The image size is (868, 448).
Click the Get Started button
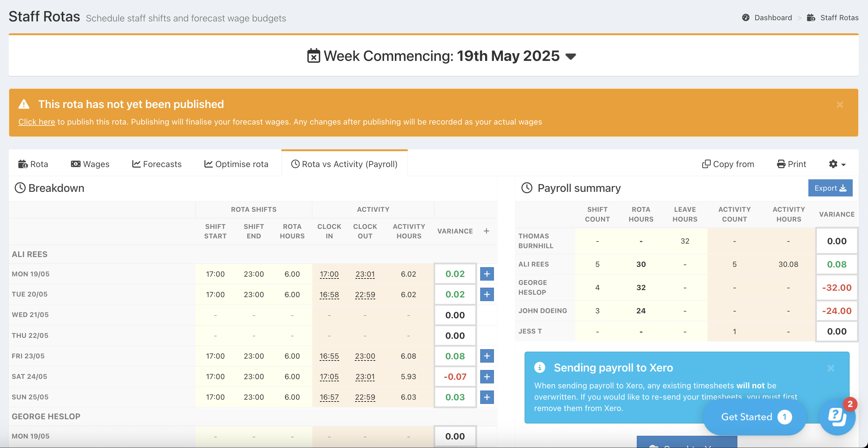click(755, 417)
